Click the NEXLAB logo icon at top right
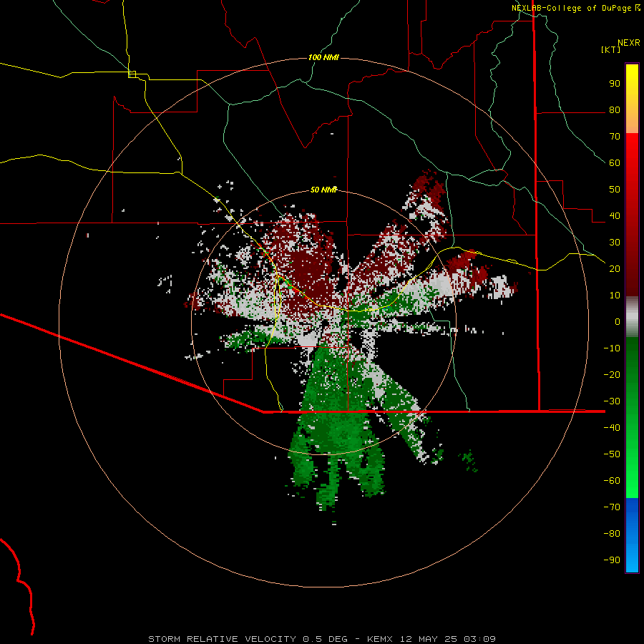The image size is (644, 644). click(638, 8)
